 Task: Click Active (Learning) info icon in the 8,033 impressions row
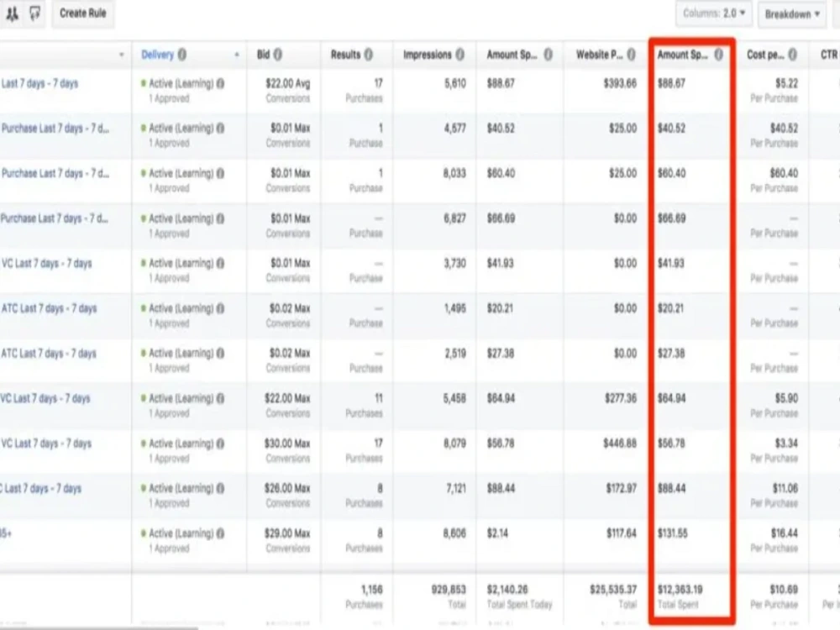[x=220, y=174]
